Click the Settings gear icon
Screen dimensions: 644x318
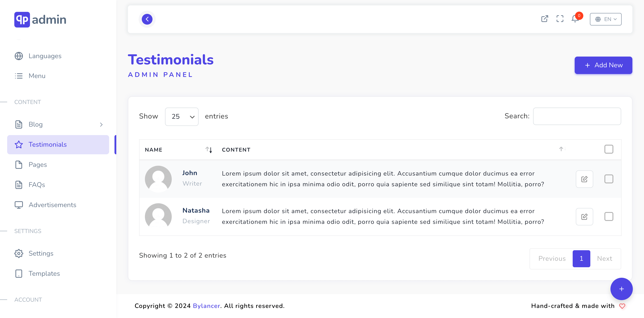[x=19, y=253]
